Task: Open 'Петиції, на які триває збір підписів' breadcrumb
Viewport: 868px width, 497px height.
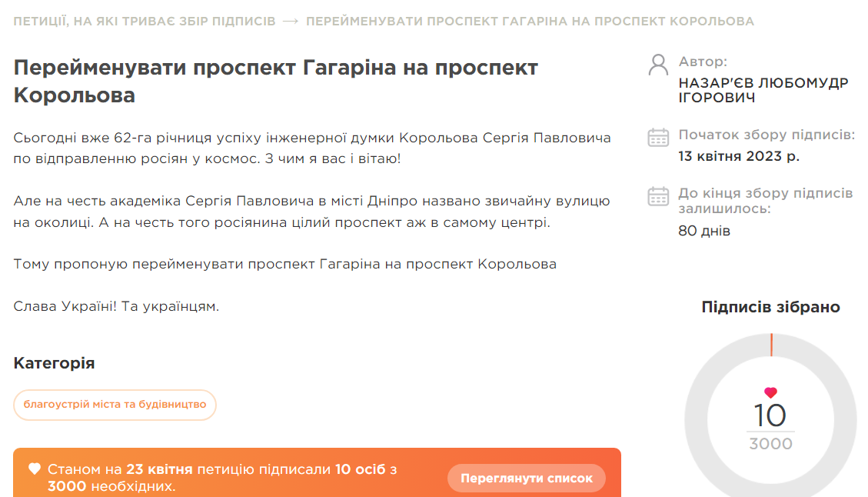Action: pyautogui.click(x=145, y=21)
